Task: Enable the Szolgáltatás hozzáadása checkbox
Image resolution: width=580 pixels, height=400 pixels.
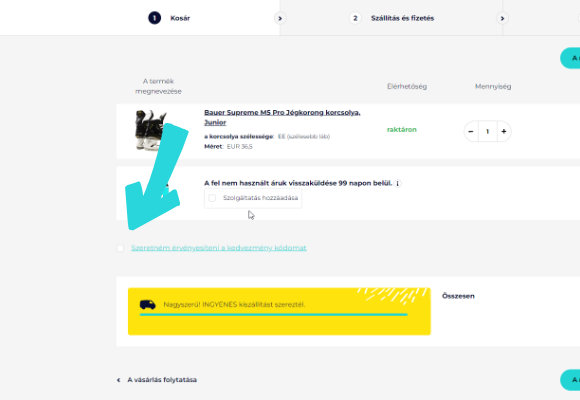Action: tap(212, 198)
